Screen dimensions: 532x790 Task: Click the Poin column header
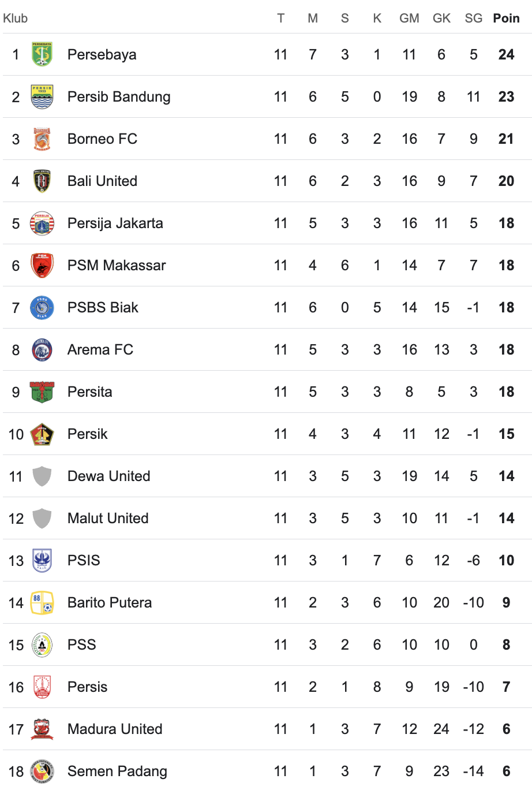(x=506, y=18)
